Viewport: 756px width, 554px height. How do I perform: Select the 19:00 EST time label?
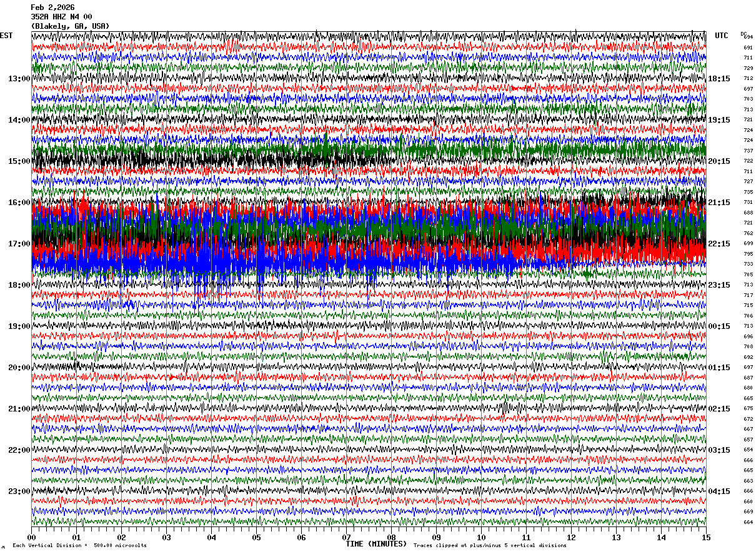point(19,326)
